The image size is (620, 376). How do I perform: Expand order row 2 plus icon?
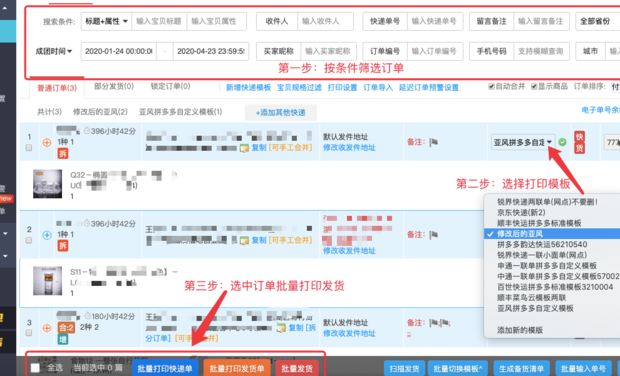coord(47,235)
